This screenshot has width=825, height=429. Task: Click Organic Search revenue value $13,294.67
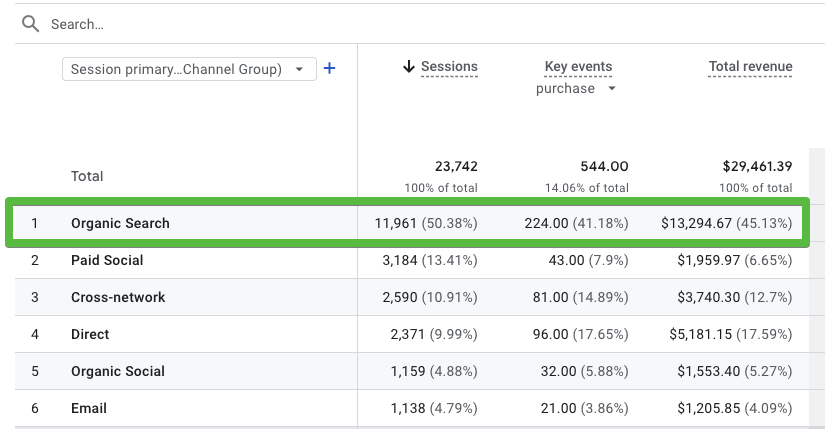click(x=696, y=223)
